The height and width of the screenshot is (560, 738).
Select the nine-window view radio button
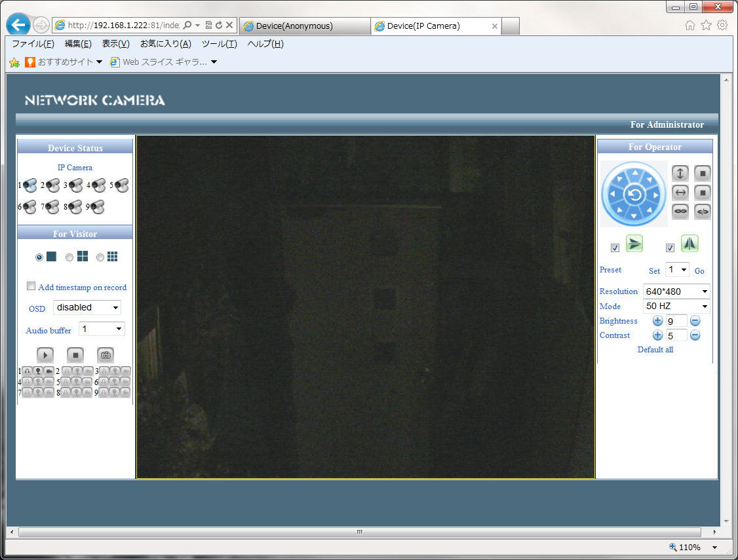pos(100,257)
